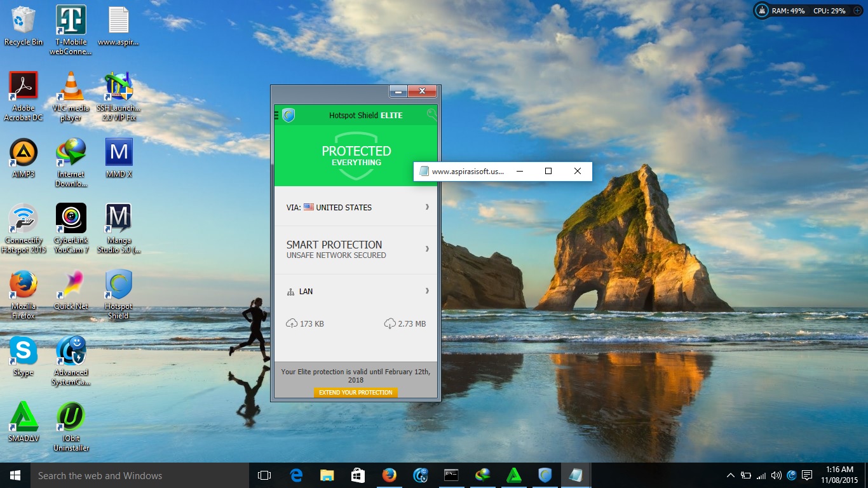Select the Mozilla Firefox desktop icon

pyautogui.click(x=24, y=295)
